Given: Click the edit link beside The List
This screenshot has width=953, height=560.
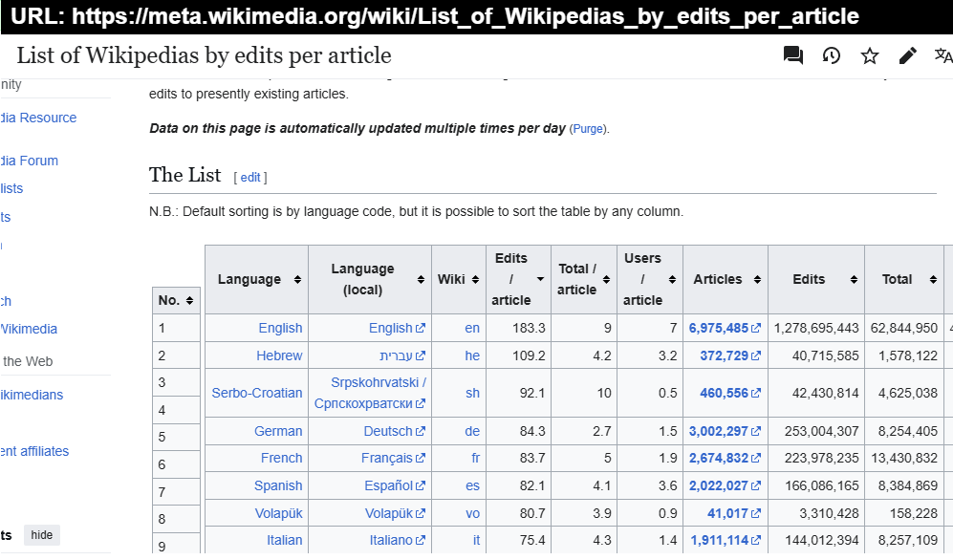Looking at the screenshot, I should click(x=250, y=178).
